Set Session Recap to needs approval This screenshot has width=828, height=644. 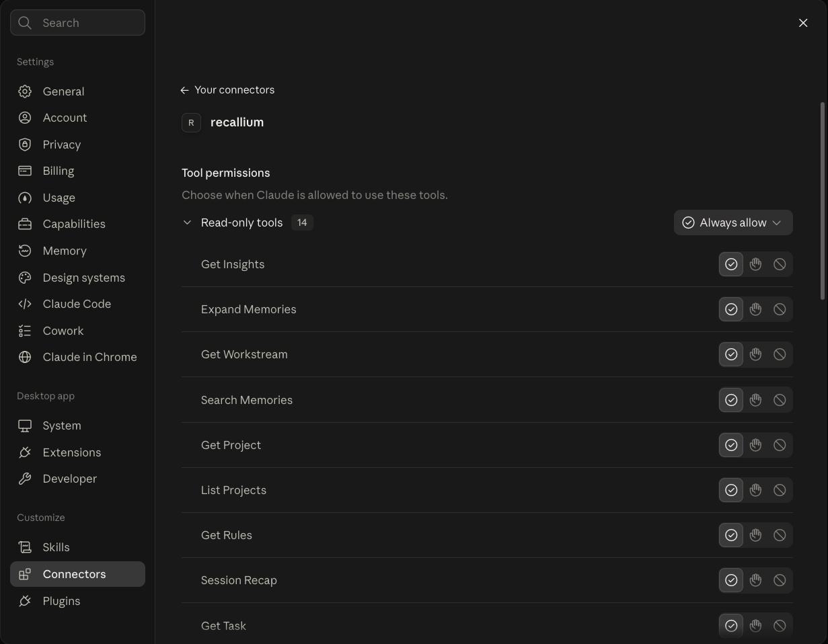(x=755, y=580)
